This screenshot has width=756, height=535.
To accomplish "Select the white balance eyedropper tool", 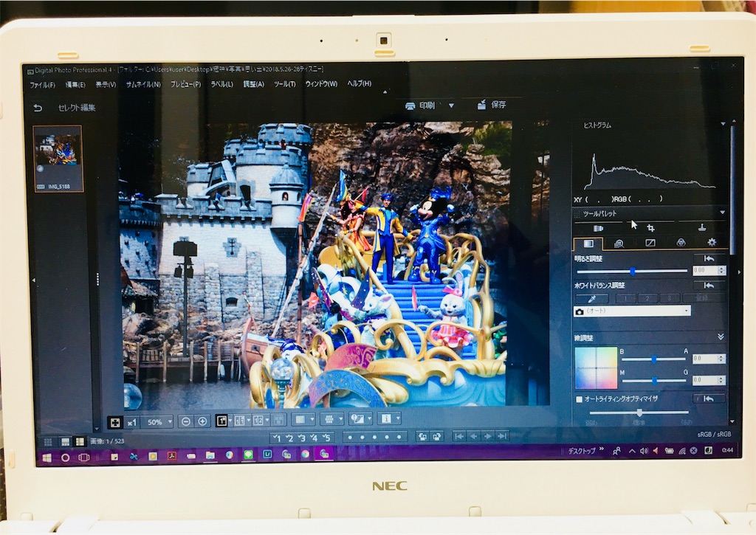I will (591, 299).
